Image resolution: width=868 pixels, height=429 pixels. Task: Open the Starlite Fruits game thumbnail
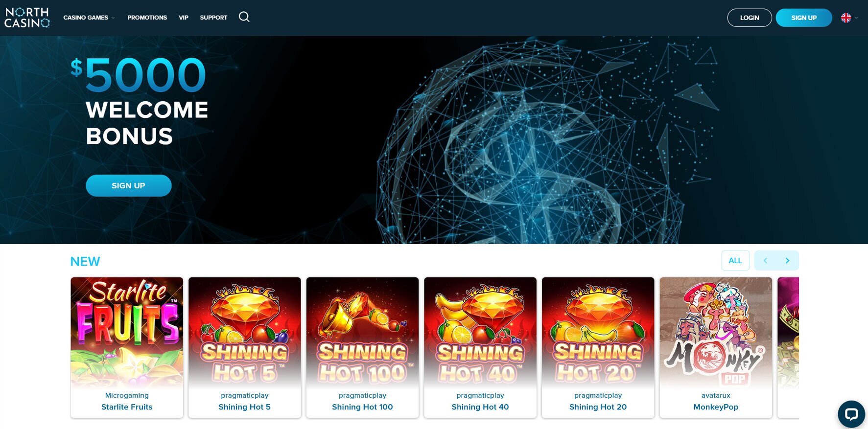pyautogui.click(x=127, y=333)
